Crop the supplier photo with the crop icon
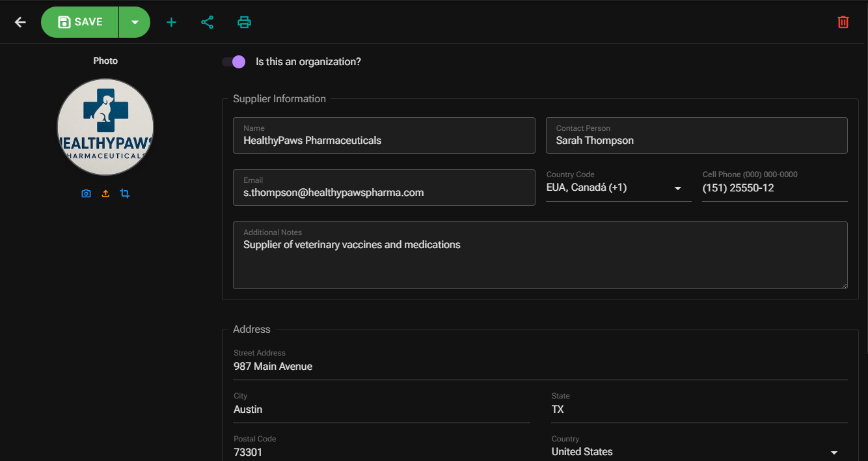 (125, 193)
